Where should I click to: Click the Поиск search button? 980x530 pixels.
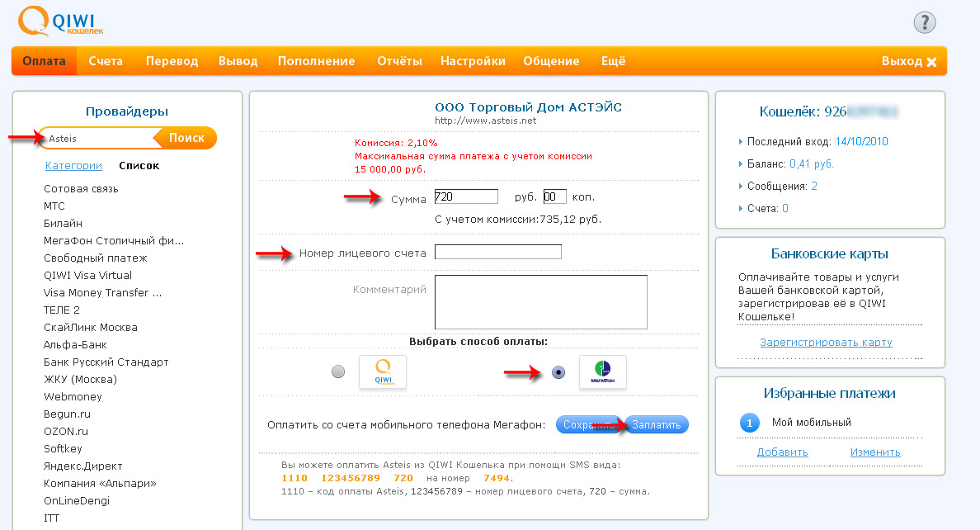(186, 138)
